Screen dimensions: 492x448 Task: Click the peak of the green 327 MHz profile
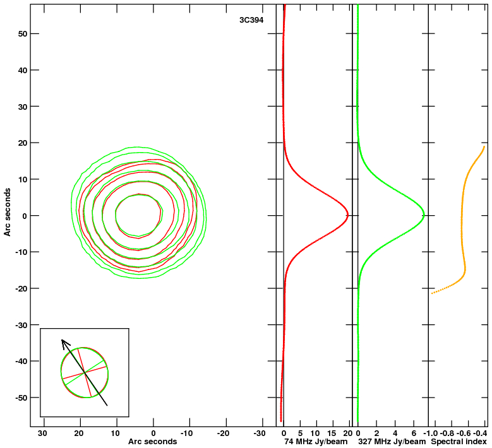pyautogui.click(x=424, y=215)
